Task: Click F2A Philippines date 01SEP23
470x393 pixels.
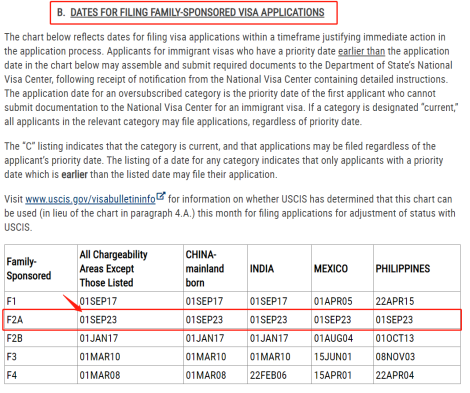Action: click(394, 320)
